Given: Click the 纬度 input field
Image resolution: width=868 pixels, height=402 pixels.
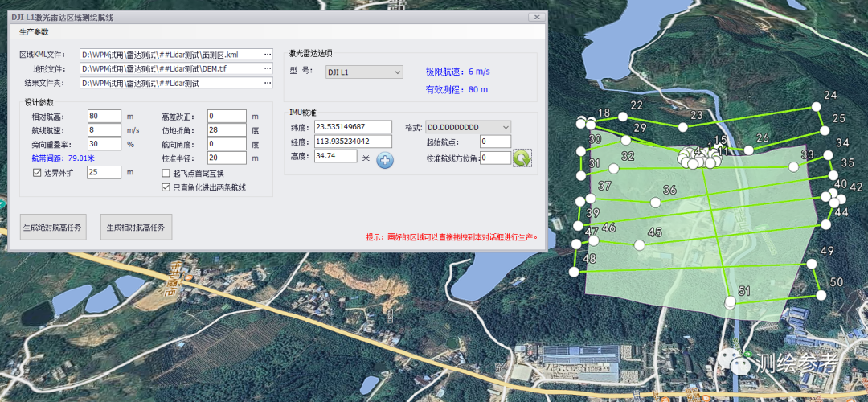Looking at the screenshot, I should coord(353,127).
